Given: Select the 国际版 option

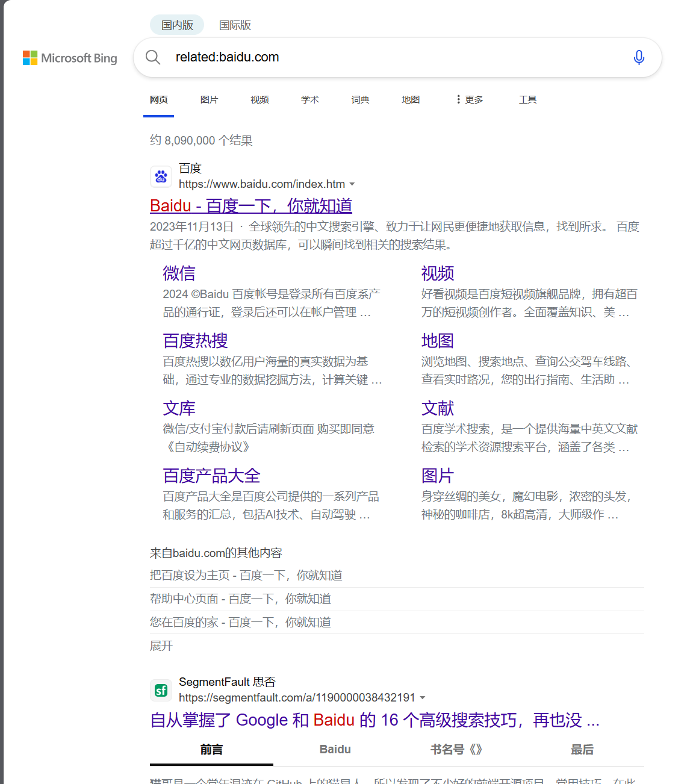Looking at the screenshot, I should click(x=235, y=25).
